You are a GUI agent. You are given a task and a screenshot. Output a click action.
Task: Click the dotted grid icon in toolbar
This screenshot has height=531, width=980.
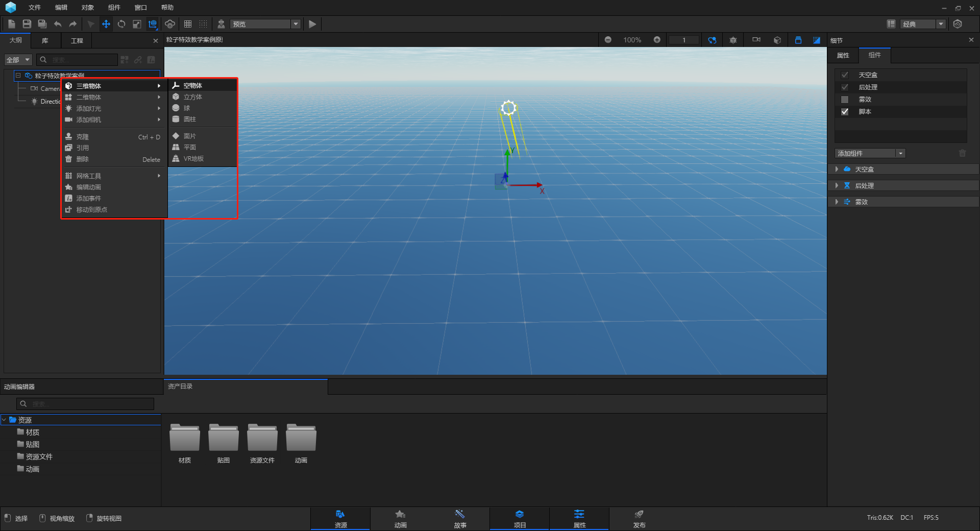(x=203, y=24)
